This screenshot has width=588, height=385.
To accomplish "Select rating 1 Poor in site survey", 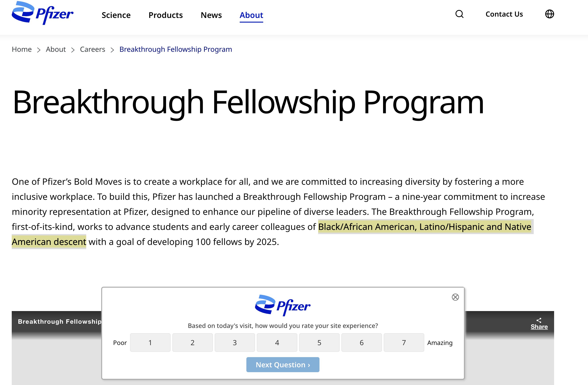I will coord(151,343).
